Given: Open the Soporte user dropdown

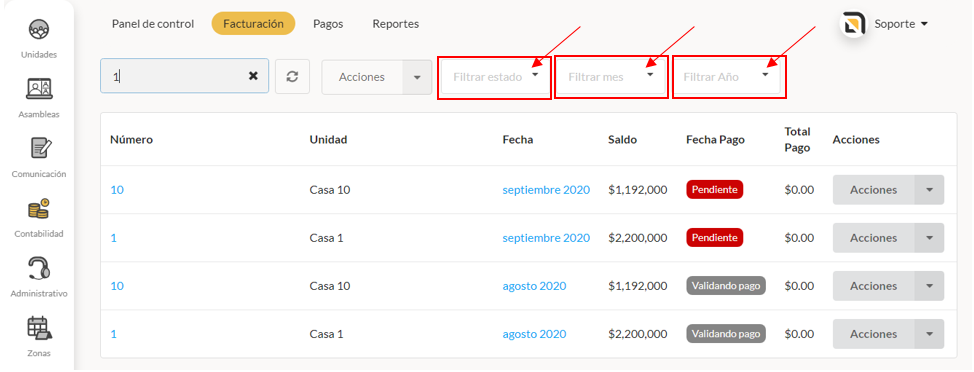Looking at the screenshot, I should point(901,24).
